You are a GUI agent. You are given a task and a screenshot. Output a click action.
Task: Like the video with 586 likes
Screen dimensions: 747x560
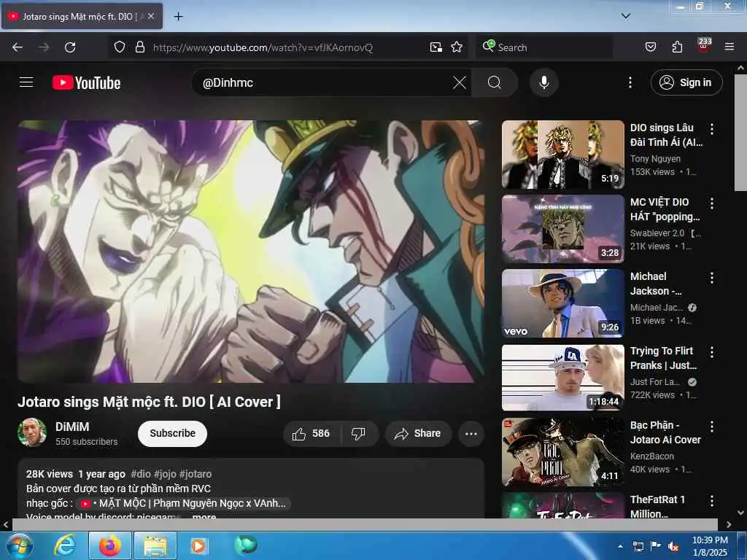coord(312,433)
